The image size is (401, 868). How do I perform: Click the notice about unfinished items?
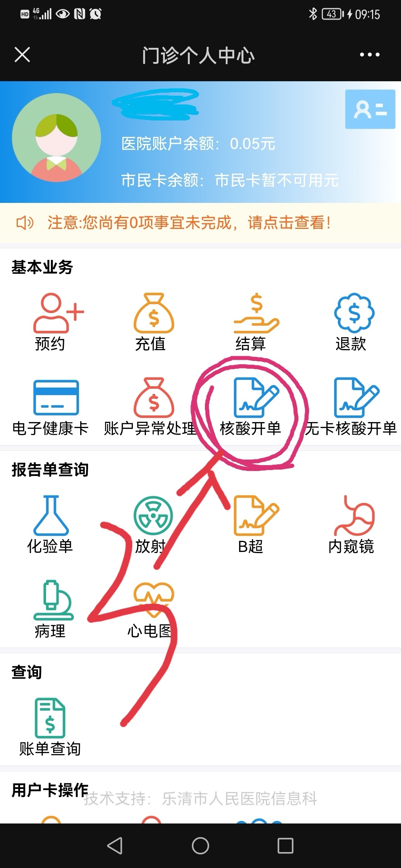click(200, 223)
